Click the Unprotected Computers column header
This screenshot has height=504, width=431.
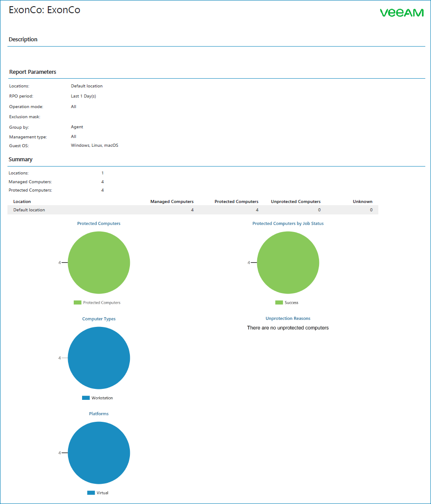coord(295,201)
